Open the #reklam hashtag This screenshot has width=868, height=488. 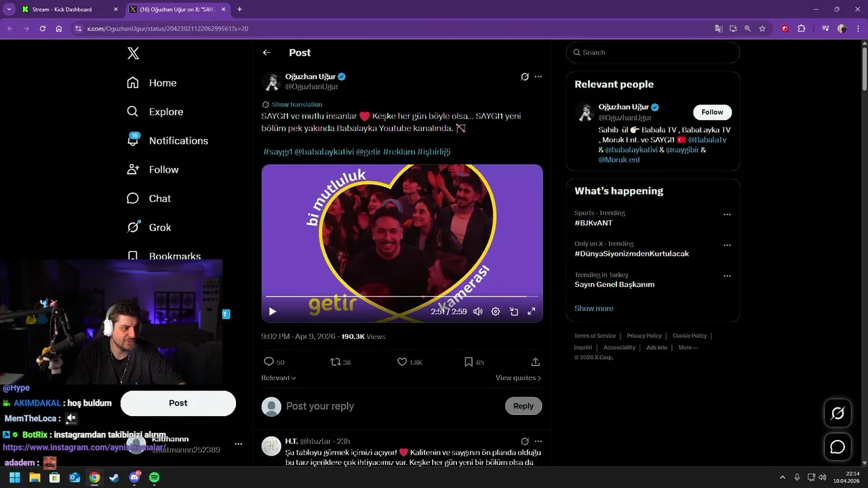(x=399, y=151)
